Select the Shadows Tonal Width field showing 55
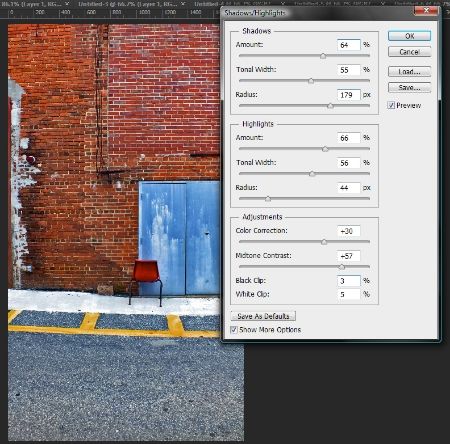Image resolution: width=450 pixels, height=444 pixels. pyautogui.click(x=349, y=70)
